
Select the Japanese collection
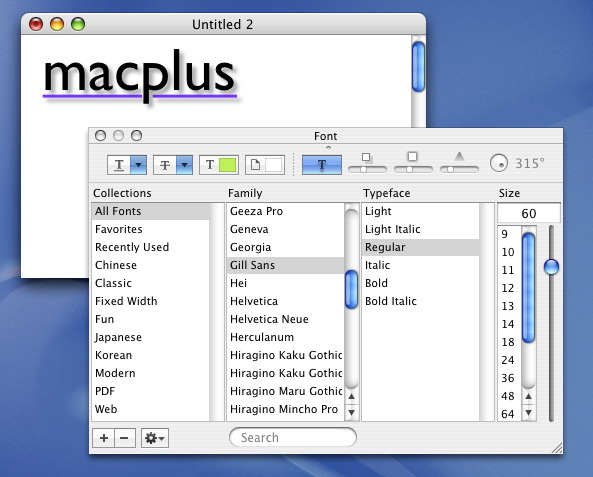151,337
